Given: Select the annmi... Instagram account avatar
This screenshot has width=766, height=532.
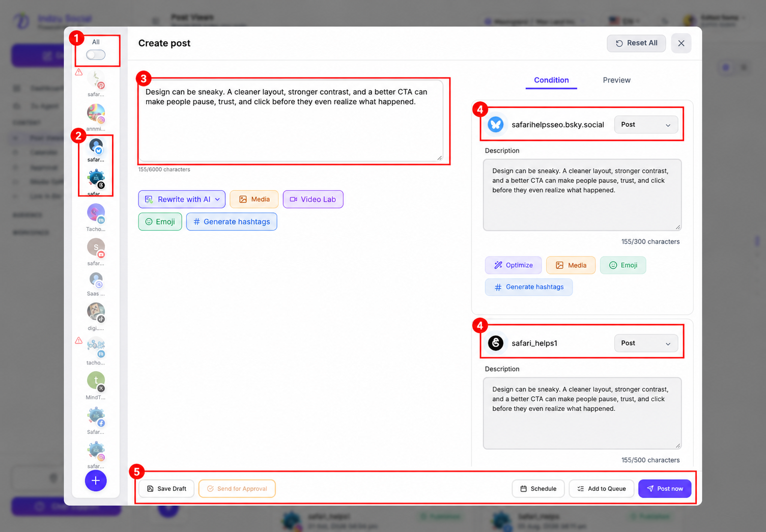Looking at the screenshot, I should [96, 114].
